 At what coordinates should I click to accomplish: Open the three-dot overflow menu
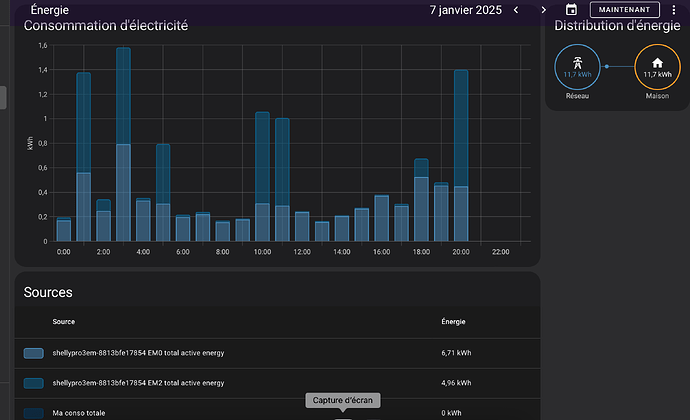[x=673, y=10]
